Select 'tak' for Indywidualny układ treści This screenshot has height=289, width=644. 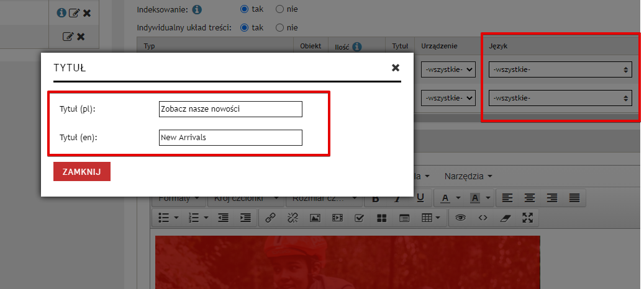244,27
